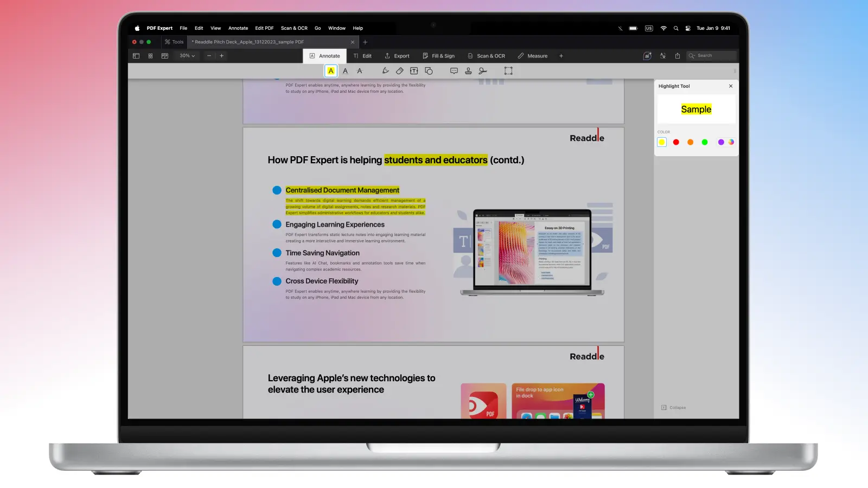868x488 pixels.
Task: Select the yellow Highlight text tool
Action: coord(331,71)
